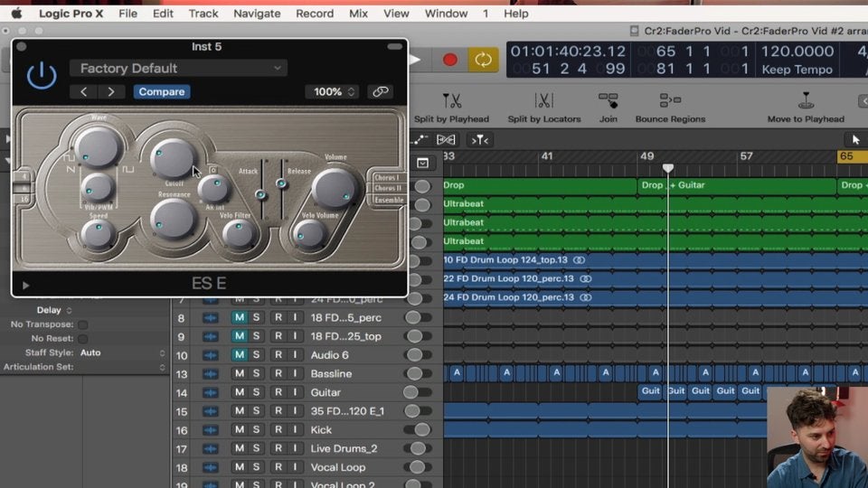Click the Split by Playhead tool
868x488 pixels.
pyautogui.click(x=451, y=101)
